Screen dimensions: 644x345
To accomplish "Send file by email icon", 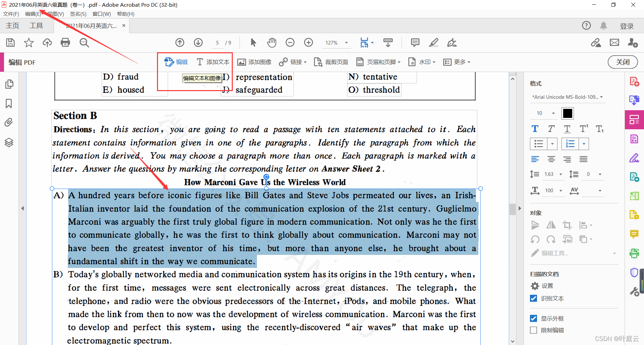I will tap(614, 43).
